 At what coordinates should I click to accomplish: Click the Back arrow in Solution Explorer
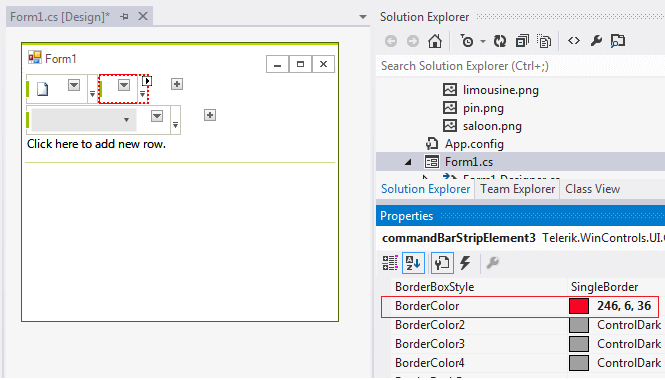pos(391,41)
